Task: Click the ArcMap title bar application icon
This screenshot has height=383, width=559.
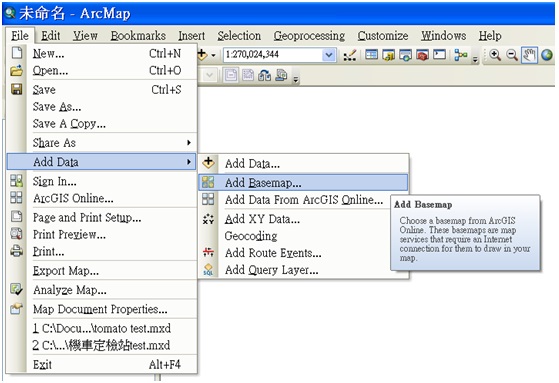Action: click(x=10, y=13)
